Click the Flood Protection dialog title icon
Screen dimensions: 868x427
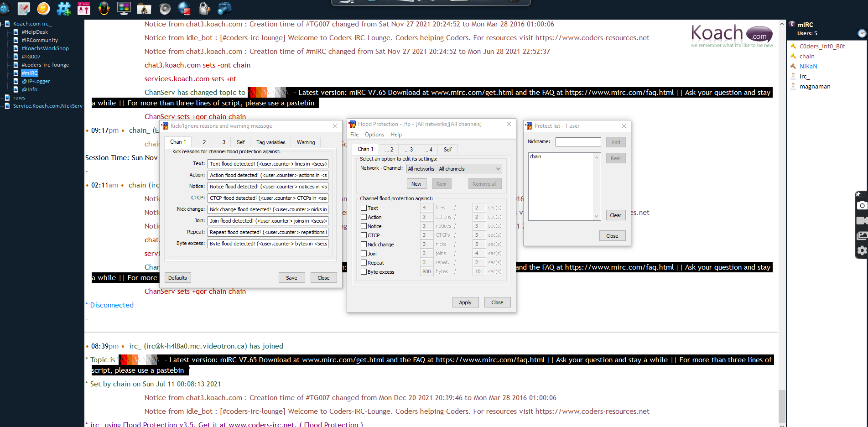point(353,124)
